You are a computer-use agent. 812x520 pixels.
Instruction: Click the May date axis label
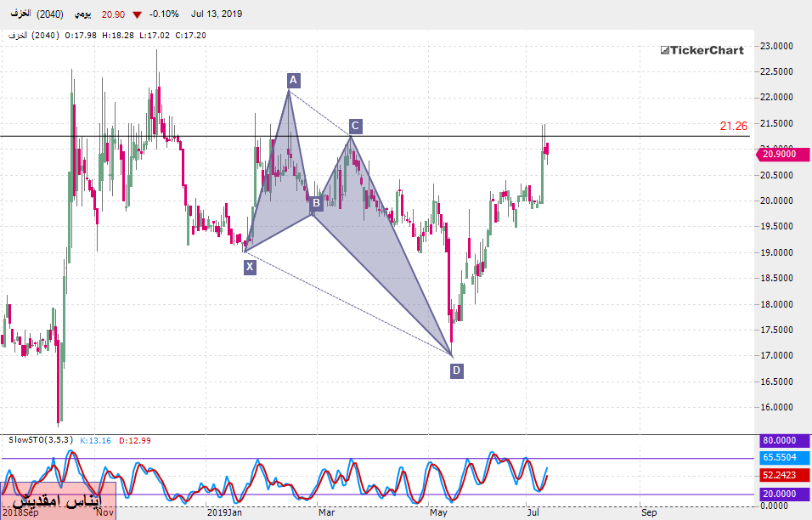[x=438, y=512]
